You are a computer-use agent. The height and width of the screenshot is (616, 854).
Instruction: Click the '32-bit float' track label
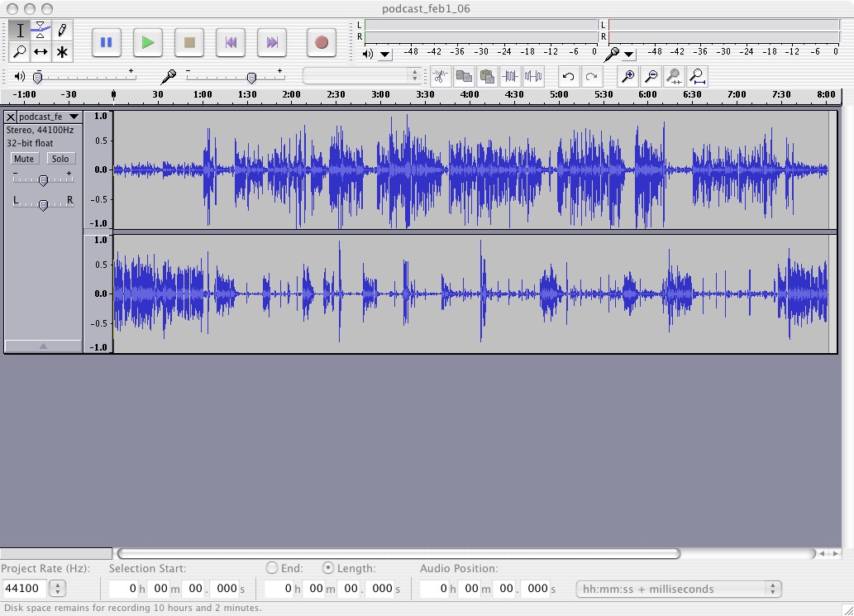(x=30, y=143)
